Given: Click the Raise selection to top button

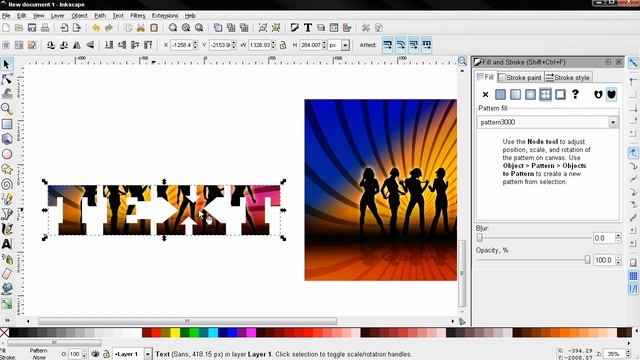Looking at the screenshot, I should pyautogui.click(x=148, y=45).
